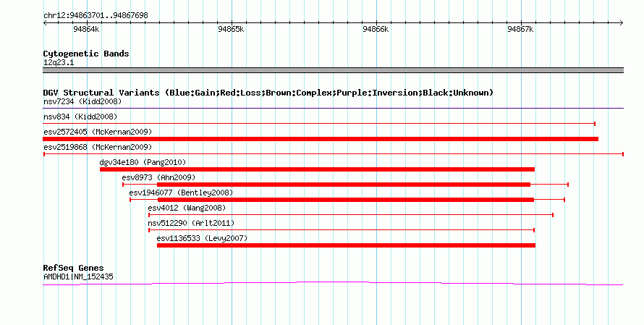The width and height of the screenshot is (644, 325).
Task: Click the esv8973 (Ahn2009) label
Action: pyautogui.click(x=158, y=177)
